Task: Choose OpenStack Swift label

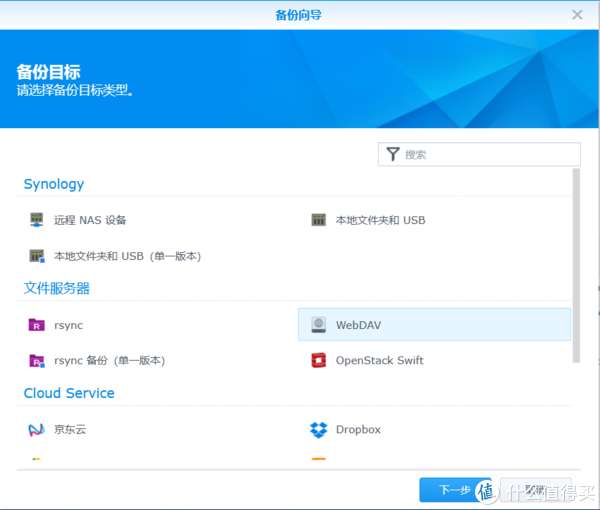Action: [380, 360]
